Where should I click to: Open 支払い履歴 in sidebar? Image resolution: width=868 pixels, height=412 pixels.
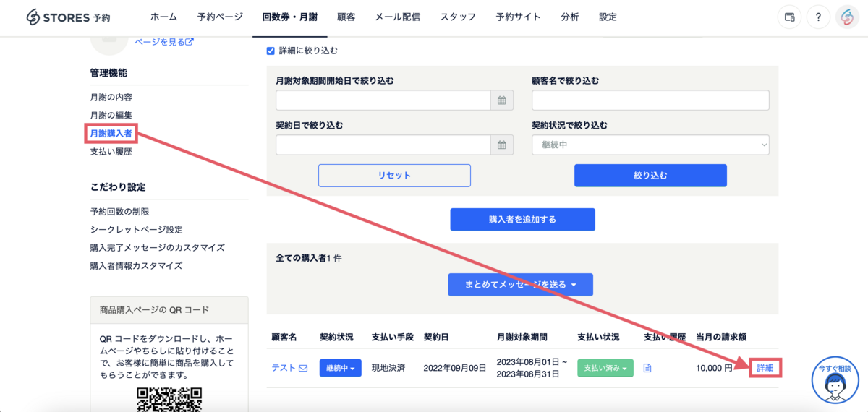(111, 152)
